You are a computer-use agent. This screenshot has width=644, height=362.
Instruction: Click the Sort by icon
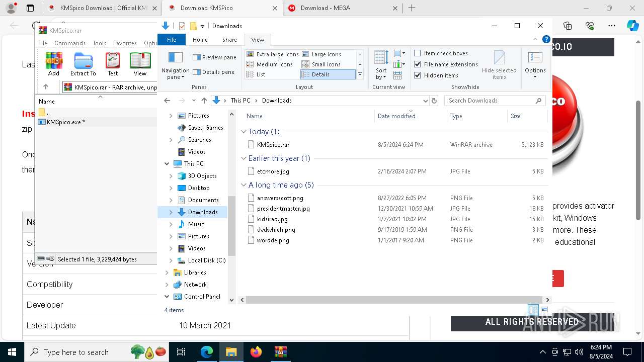[x=381, y=64]
